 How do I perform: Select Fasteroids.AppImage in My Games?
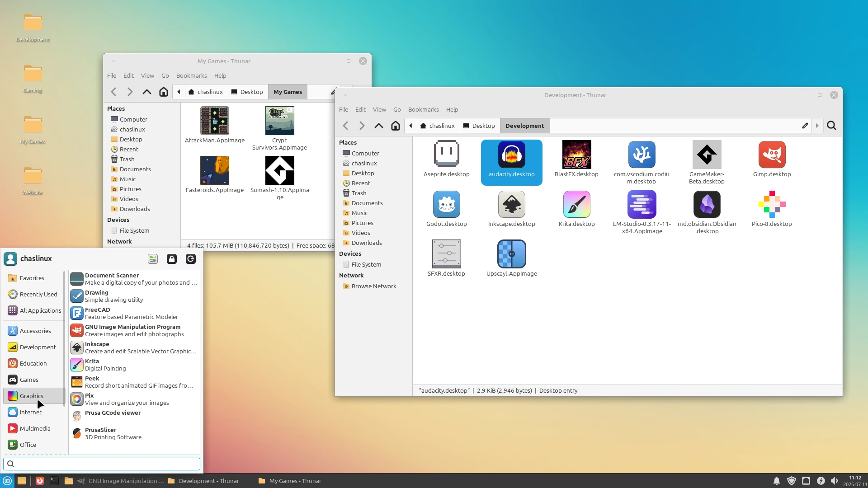click(215, 170)
